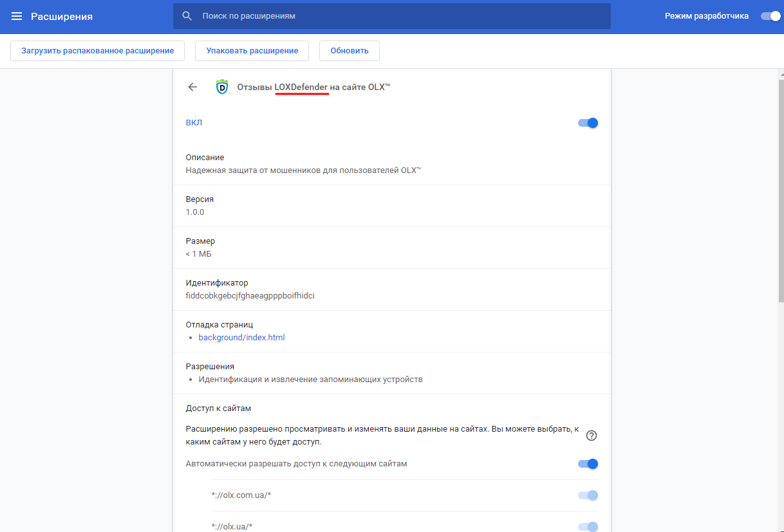This screenshot has height=532, width=784.
Task: Go back with the arrow icon
Action: click(x=192, y=87)
